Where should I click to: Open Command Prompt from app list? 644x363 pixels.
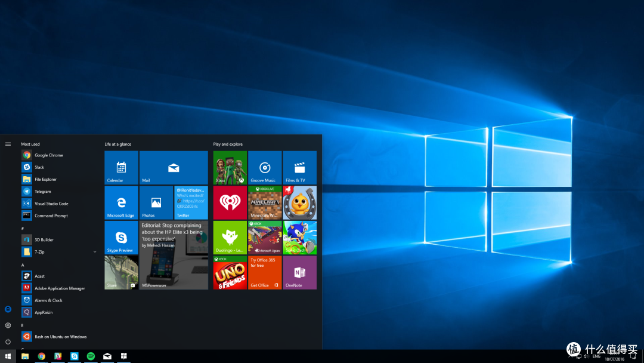60,216
